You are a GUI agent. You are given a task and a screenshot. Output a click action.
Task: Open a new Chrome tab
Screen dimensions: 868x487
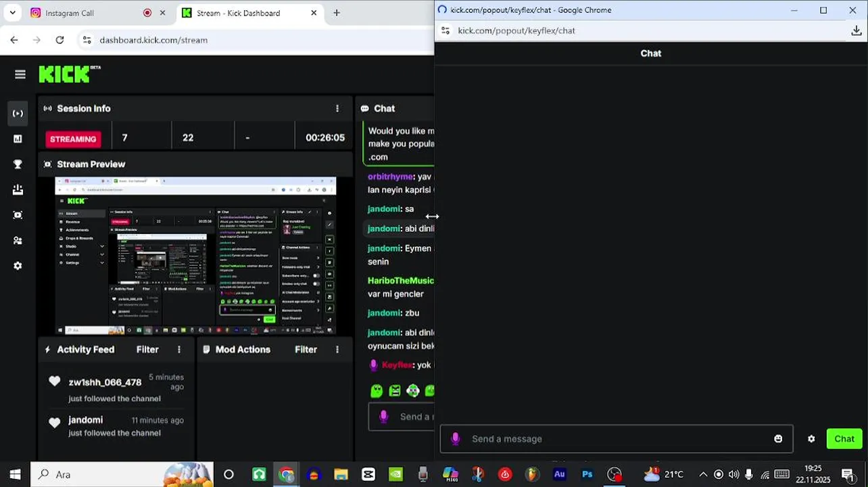[x=337, y=13]
